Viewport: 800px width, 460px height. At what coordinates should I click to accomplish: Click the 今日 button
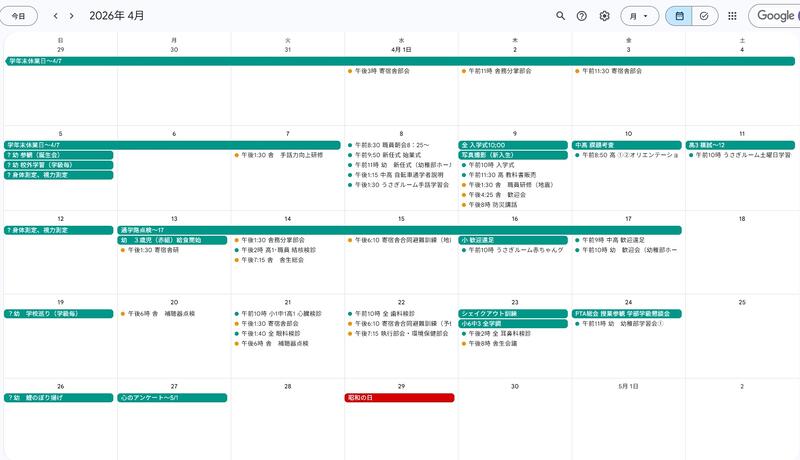pyautogui.click(x=19, y=16)
